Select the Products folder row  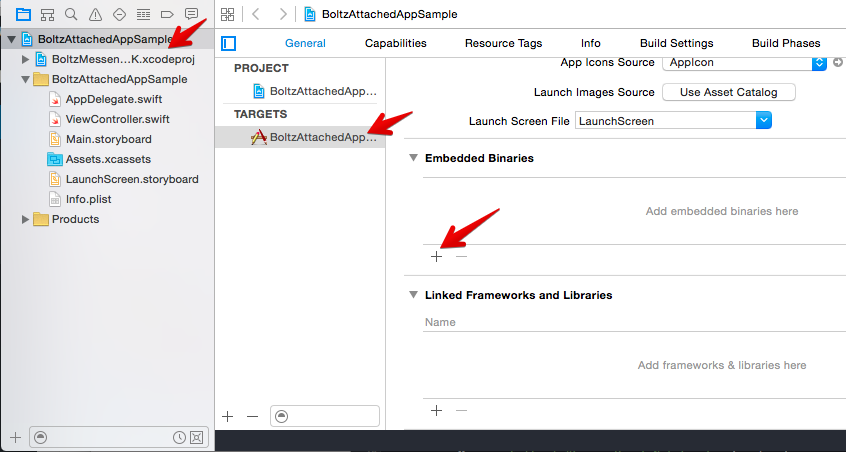click(x=107, y=220)
